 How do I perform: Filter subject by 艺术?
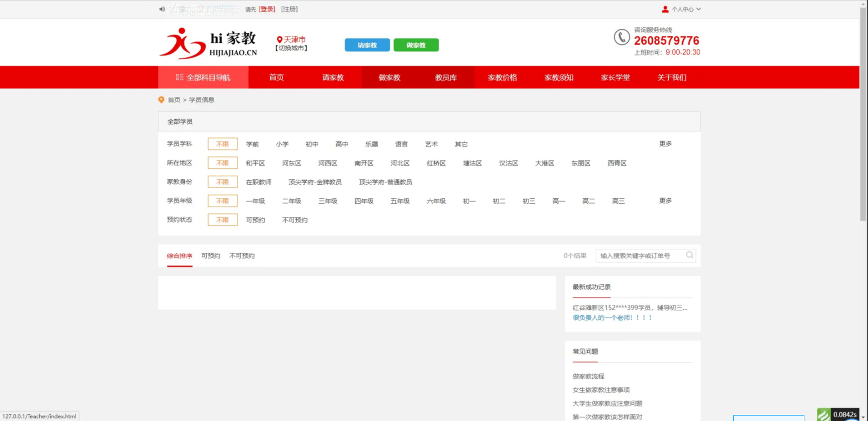point(431,144)
